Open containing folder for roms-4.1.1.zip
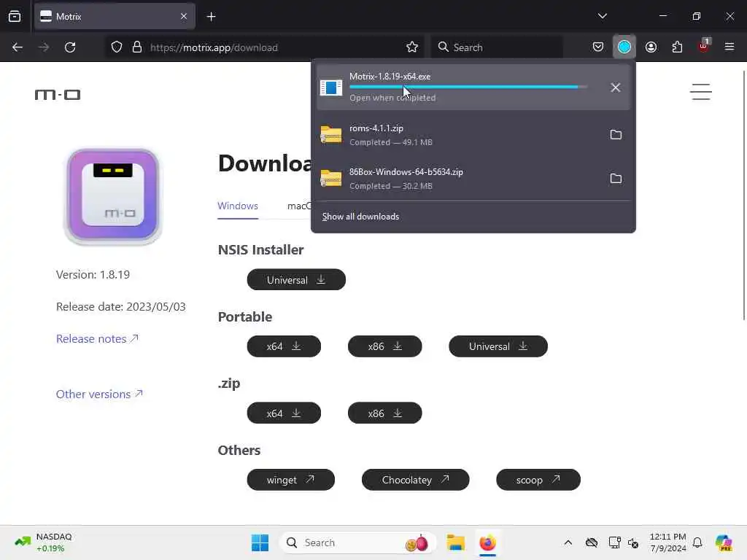 tap(616, 135)
